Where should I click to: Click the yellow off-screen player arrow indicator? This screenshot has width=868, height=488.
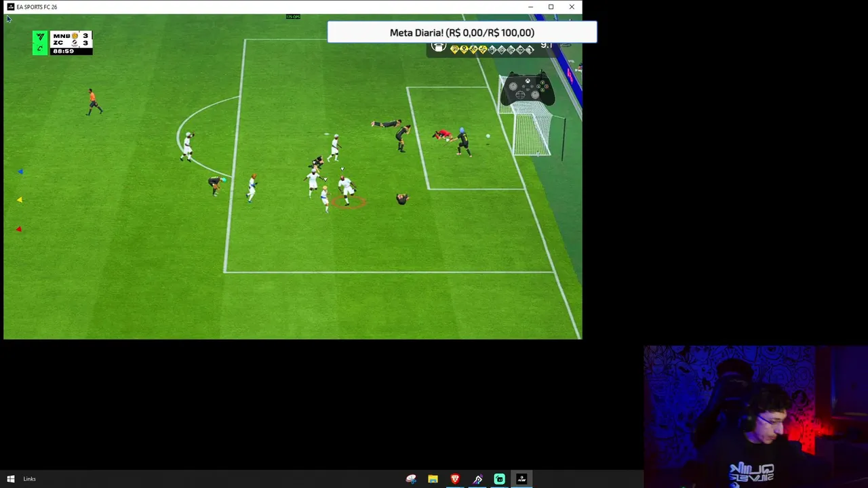click(x=20, y=199)
